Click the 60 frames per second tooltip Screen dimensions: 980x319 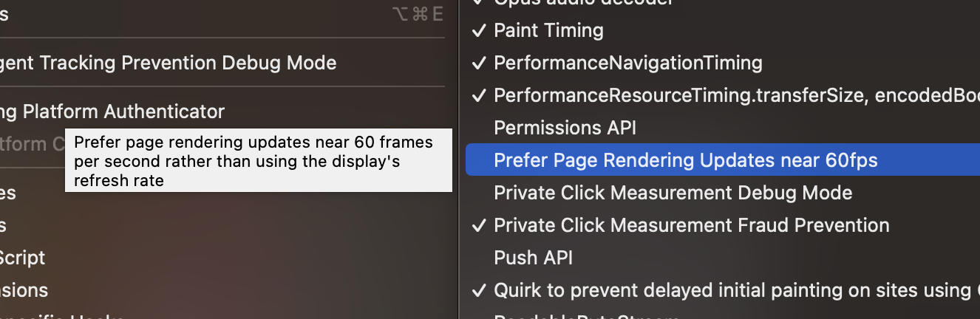click(258, 160)
